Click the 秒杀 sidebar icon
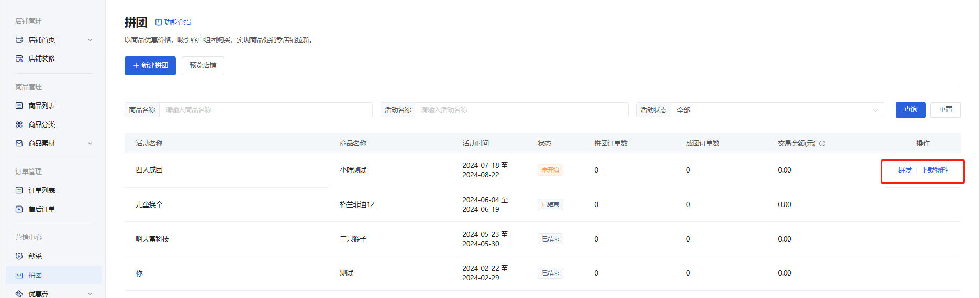The image size is (980, 298). 19,256
